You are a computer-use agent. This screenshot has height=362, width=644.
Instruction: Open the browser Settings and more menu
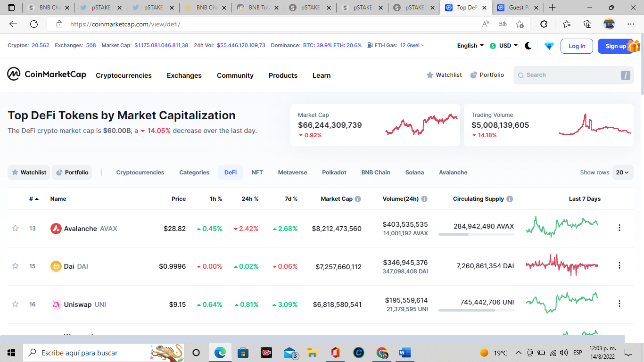[x=631, y=24]
